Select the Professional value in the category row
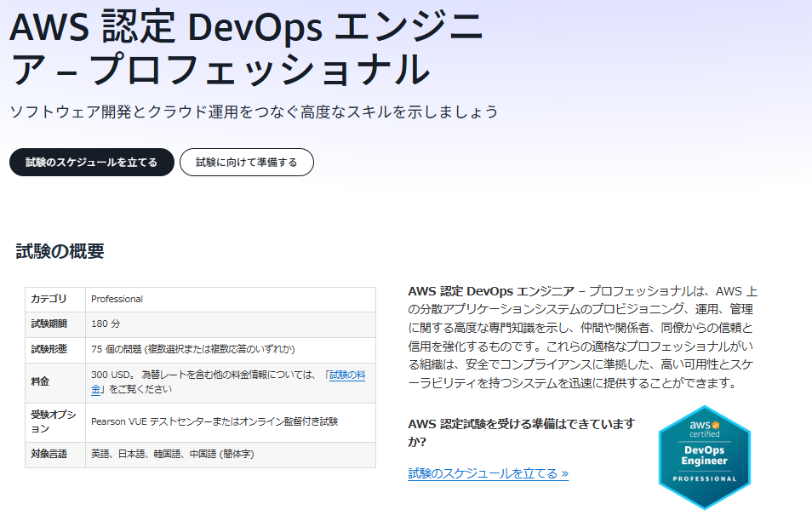 [x=113, y=299]
